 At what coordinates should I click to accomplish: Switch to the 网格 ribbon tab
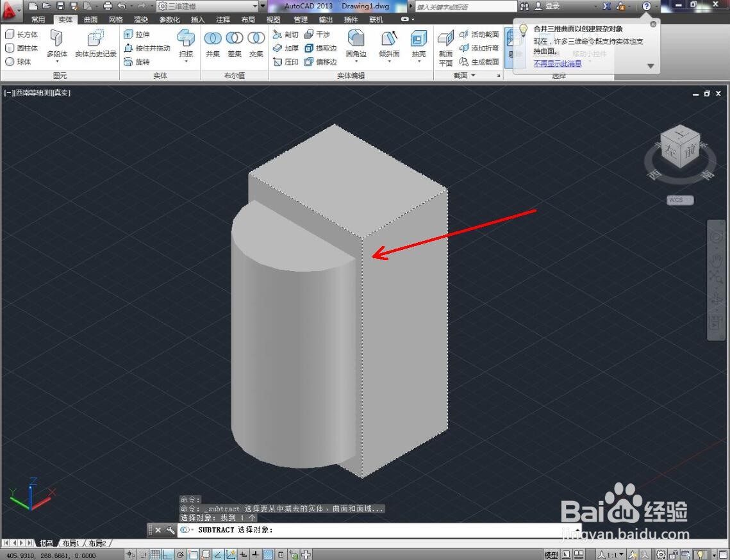click(x=116, y=20)
